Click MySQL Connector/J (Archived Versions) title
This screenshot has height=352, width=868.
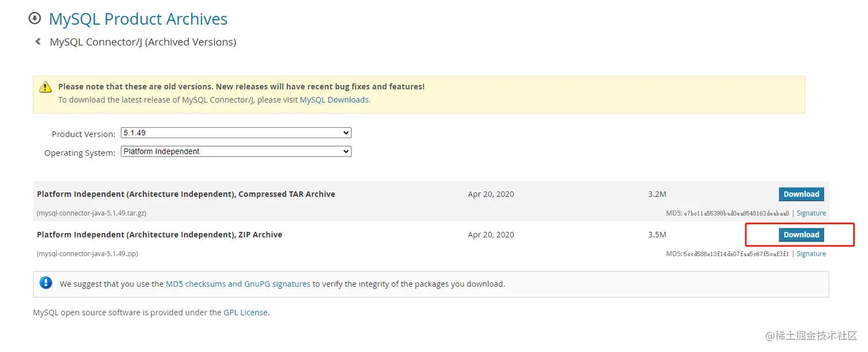pyautogui.click(x=143, y=42)
